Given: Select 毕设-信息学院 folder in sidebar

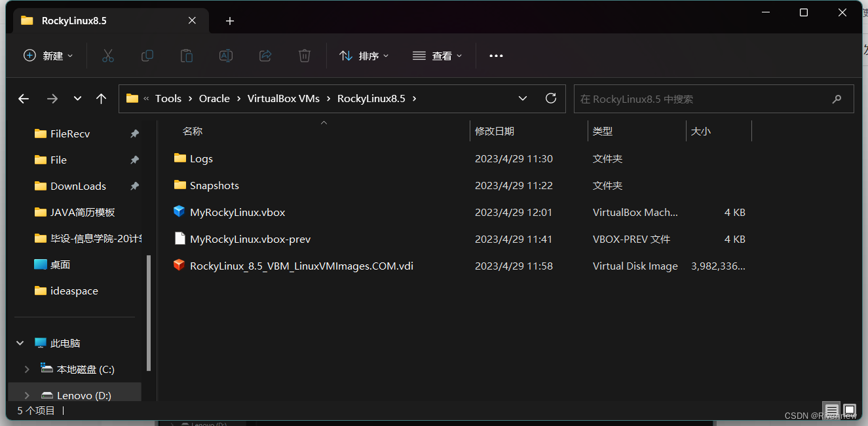Looking at the screenshot, I should pyautogui.click(x=96, y=238).
